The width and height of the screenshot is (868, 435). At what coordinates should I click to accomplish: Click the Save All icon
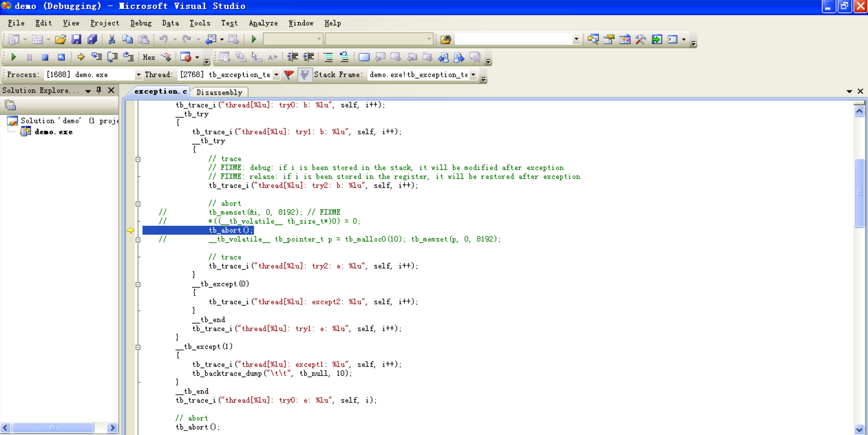click(x=92, y=39)
